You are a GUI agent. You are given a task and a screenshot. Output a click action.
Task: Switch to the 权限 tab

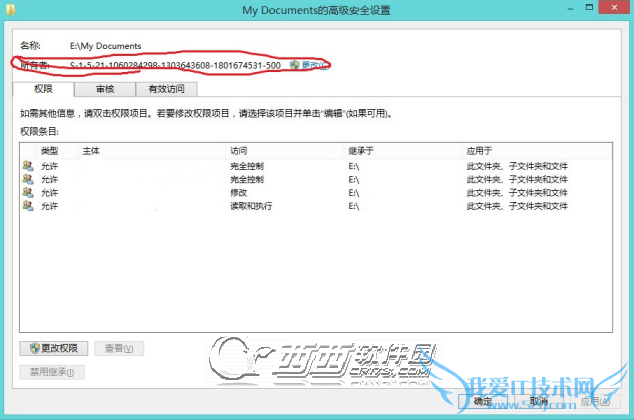coord(43,89)
